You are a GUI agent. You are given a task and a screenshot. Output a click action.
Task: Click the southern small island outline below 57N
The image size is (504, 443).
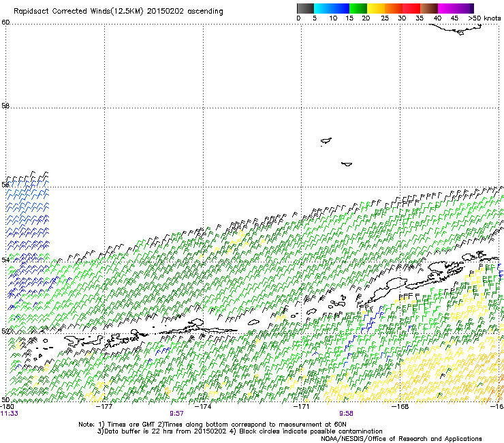coord(347,164)
